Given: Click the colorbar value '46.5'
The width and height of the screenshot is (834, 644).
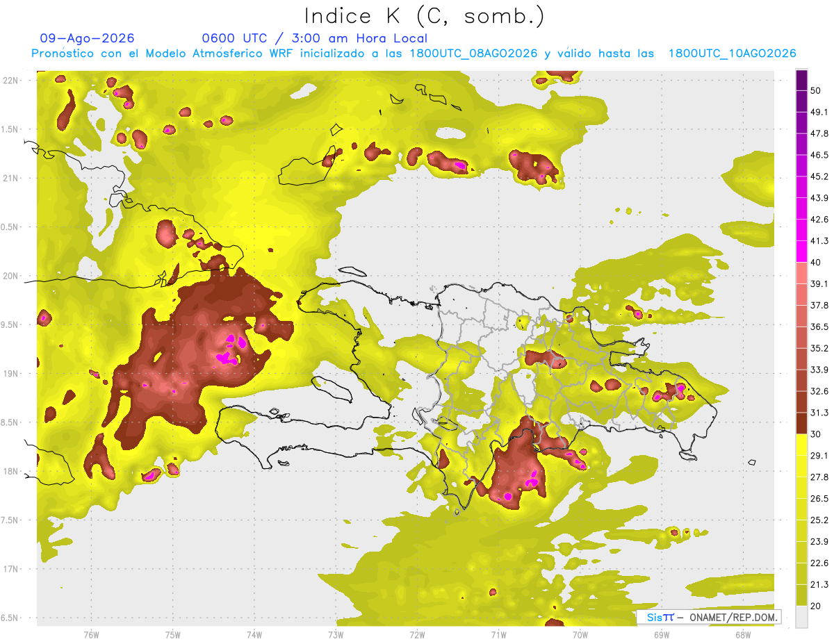Looking at the screenshot, I should coord(819,155).
